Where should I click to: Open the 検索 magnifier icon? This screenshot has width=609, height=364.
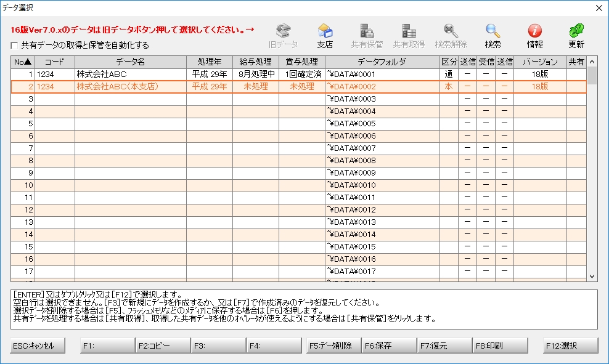pyautogui.click(x=493, y=36)
